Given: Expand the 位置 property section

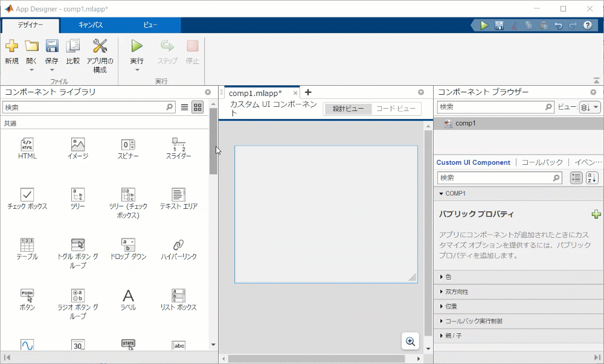Looking at the screenshot, I should 451,306.
